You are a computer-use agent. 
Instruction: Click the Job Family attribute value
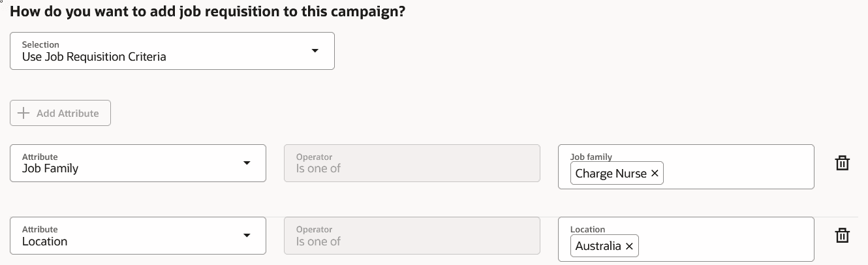tap(50, 168)
